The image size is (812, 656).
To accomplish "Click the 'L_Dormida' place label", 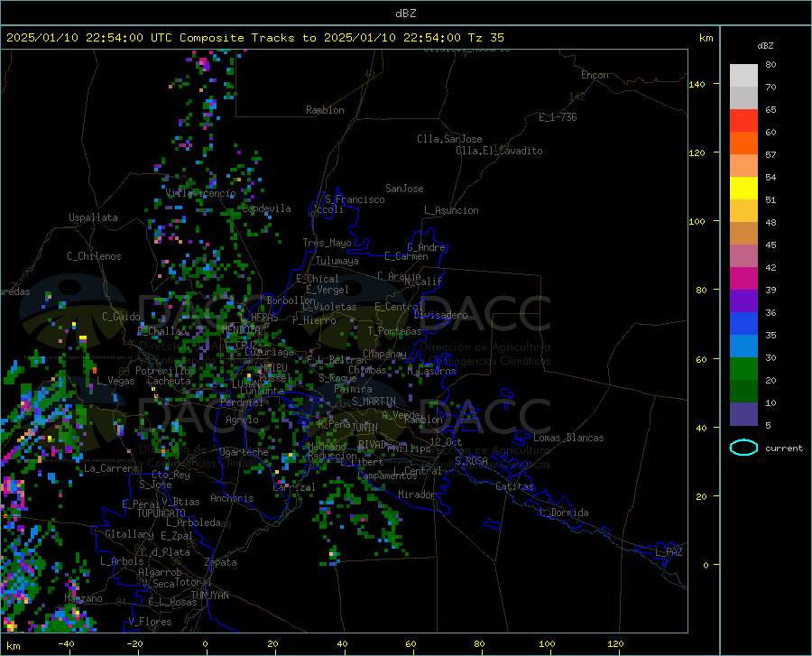I will click(x=563, y=513).
